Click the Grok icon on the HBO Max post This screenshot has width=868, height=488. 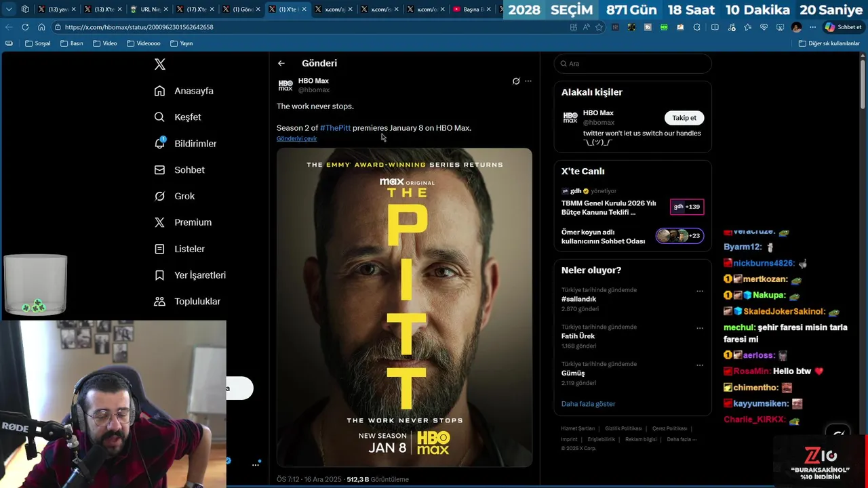(x=516, y=81)
